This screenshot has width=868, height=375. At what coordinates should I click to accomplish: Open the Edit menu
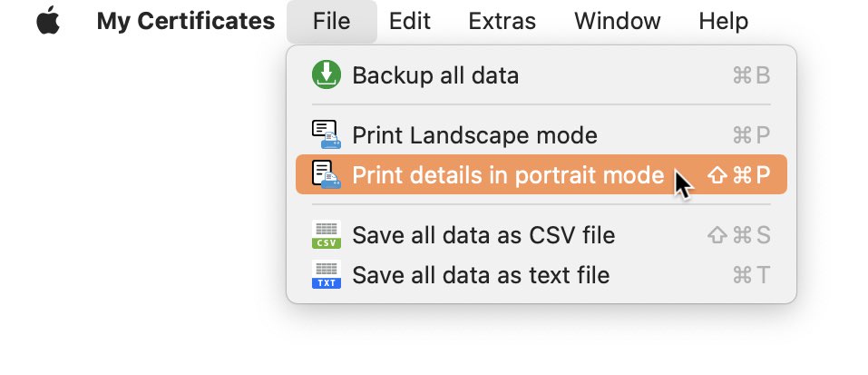point(410,21)
